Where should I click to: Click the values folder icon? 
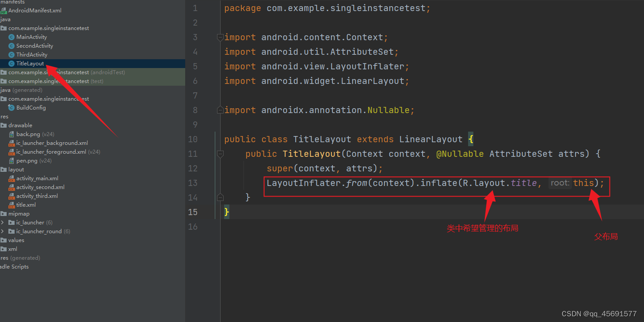4,240
